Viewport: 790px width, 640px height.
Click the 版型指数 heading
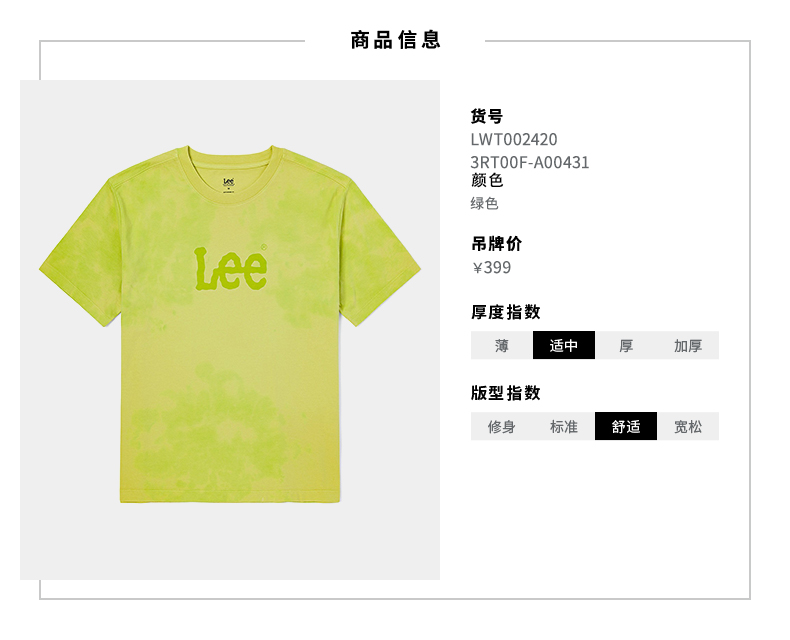(x=506, y=393)
